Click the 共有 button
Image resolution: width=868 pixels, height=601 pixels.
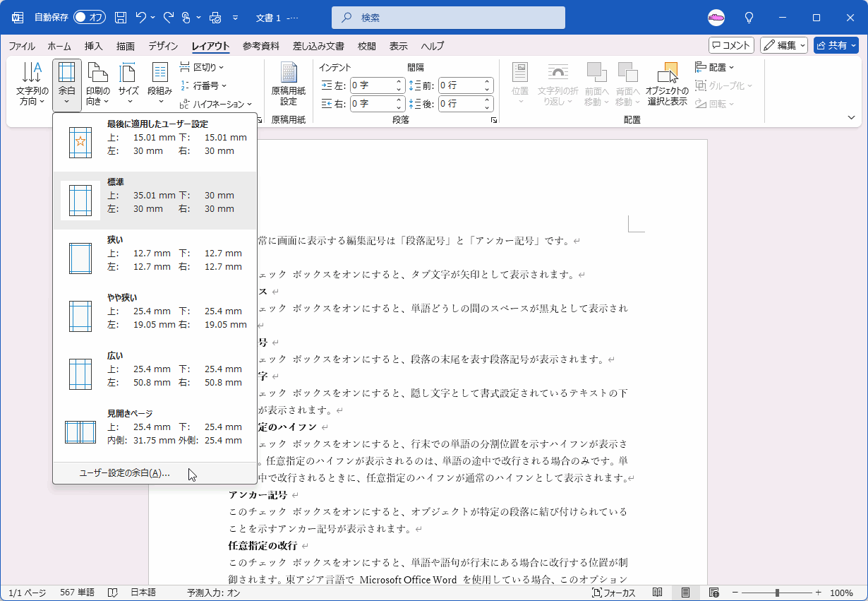click(836, 44)
